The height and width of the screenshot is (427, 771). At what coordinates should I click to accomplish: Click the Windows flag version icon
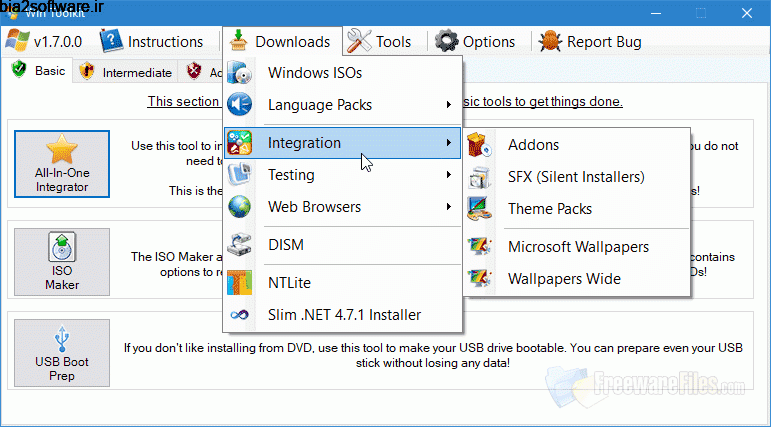click(17, 41)
